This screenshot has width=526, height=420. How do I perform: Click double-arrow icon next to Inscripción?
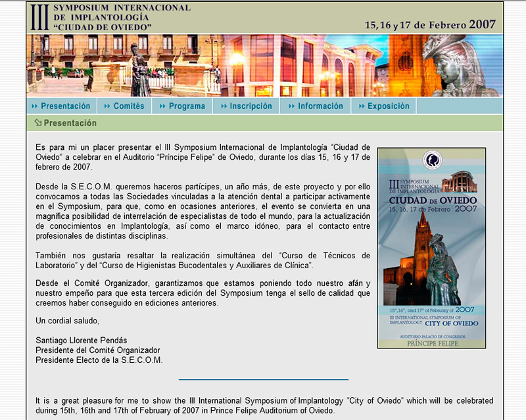point(224,106)
